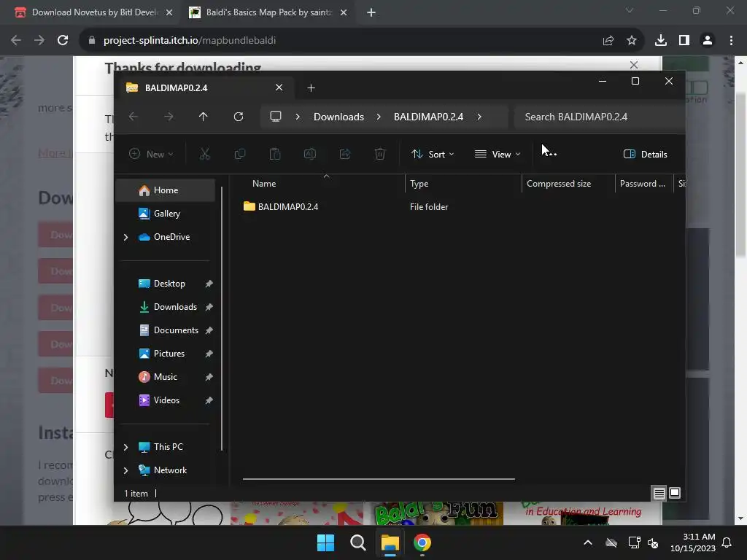Click the Google Chrome taskbar icon
747x560 pixels.
[x=422, y=542]
